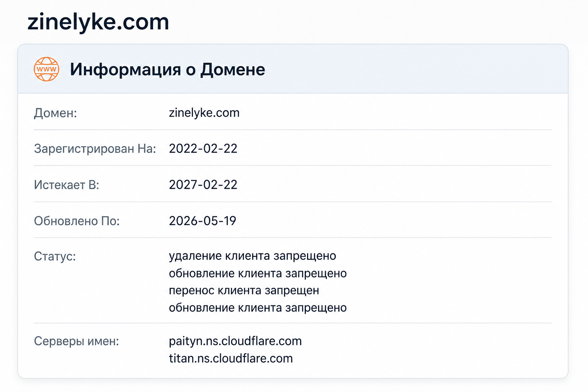Select status перенос клиента запрещен

(x=244, y=291)
